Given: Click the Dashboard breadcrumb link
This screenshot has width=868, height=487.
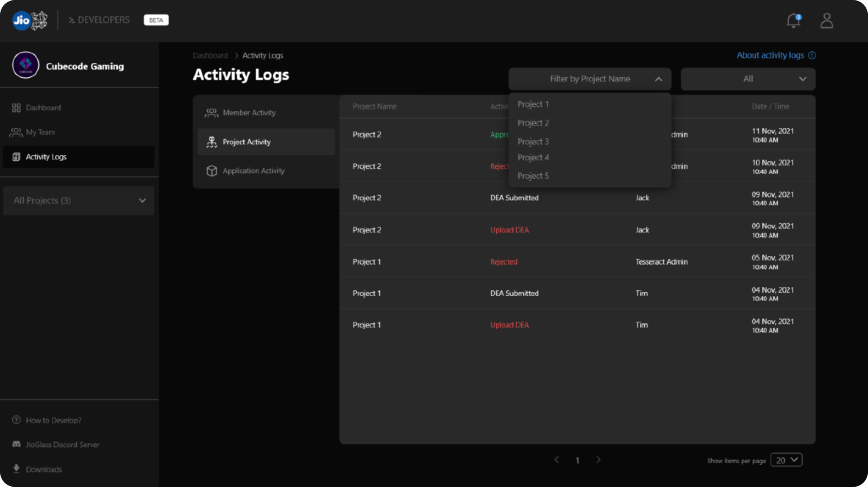Looking at the screenshot, I should 210,56.
